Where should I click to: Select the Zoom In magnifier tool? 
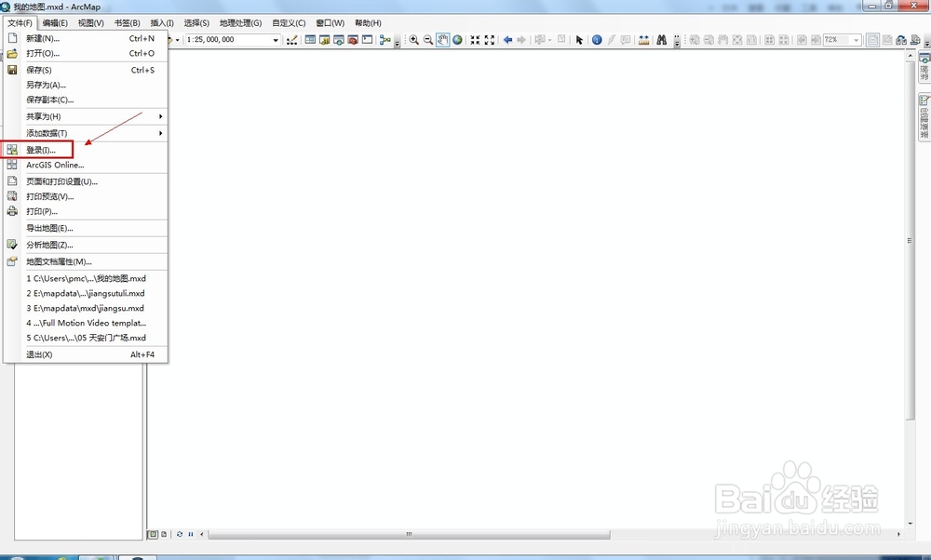click(x=414, y=40)
